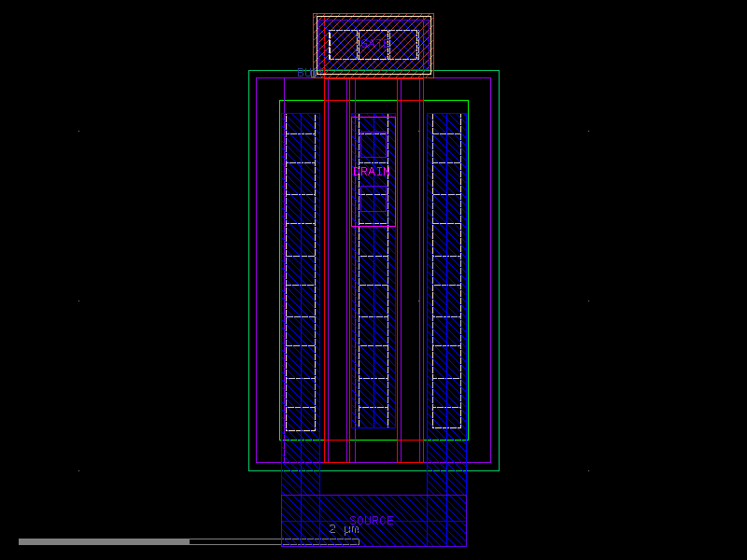Viewport: 747px width, 560px height.
Task: Select the GATE label text
Action: (x=374, y=42)
